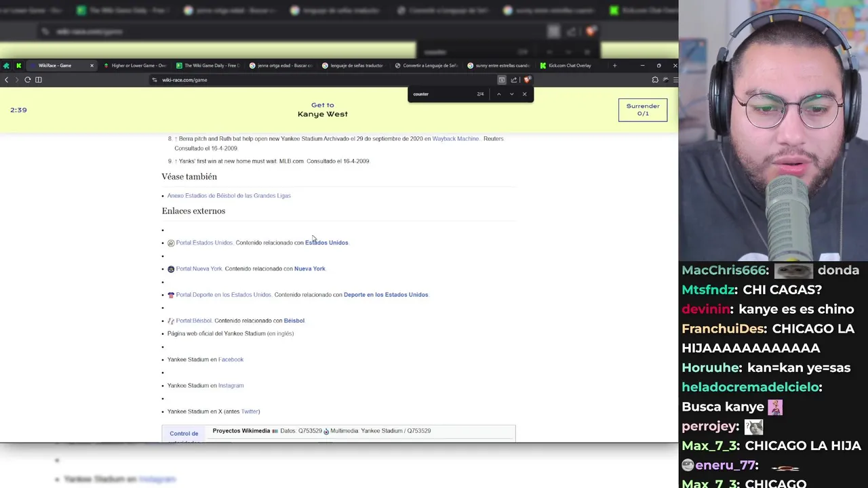Switch to the Higher or Lower Game tab
Image resolution: width=868 pixels, height=488 pixels.
[x=134, y=66]
